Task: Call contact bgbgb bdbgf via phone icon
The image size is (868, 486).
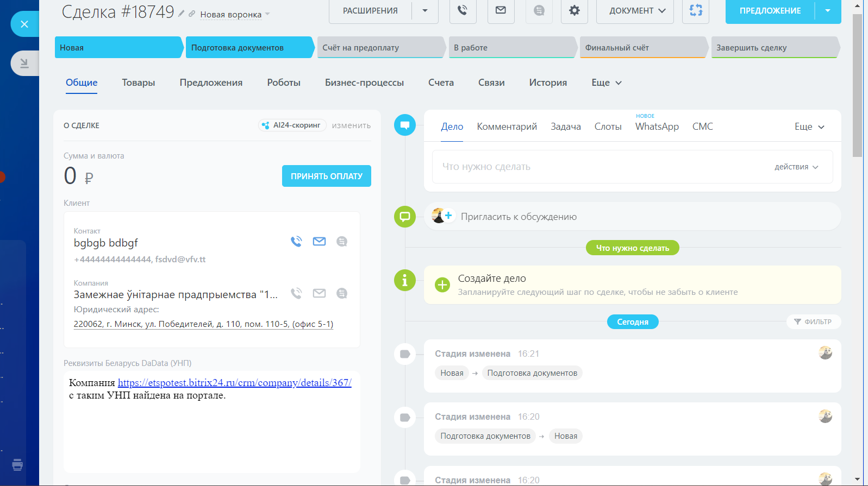Action: coord(296,242)
